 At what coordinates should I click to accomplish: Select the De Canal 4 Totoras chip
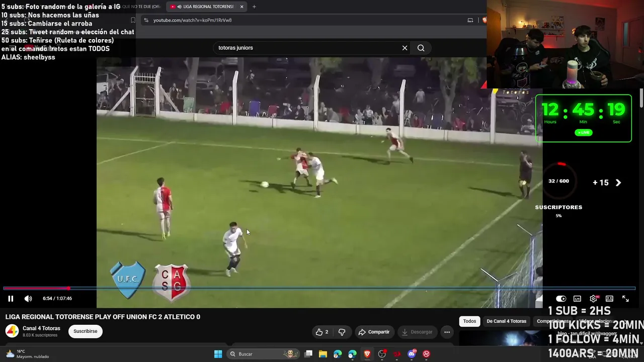click(x=506, y=321)
